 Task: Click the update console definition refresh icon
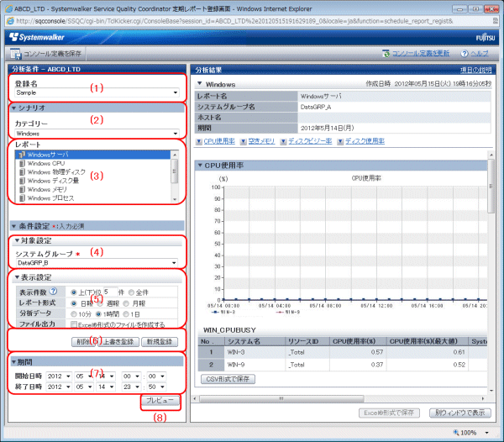click(386, 54)
